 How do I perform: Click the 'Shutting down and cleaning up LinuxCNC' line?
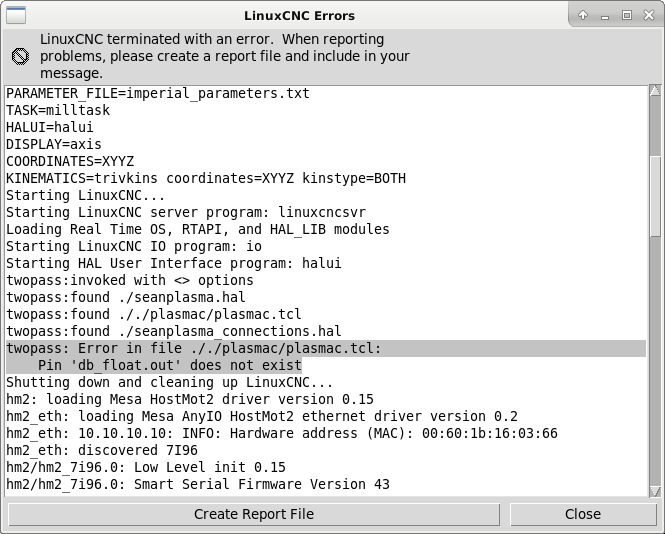pos(169,382)
